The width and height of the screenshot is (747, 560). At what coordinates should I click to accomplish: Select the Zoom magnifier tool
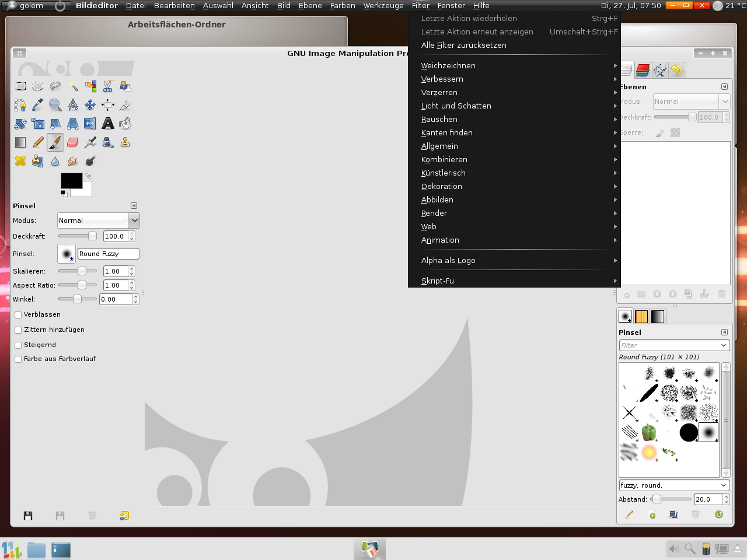click(55, 105)
